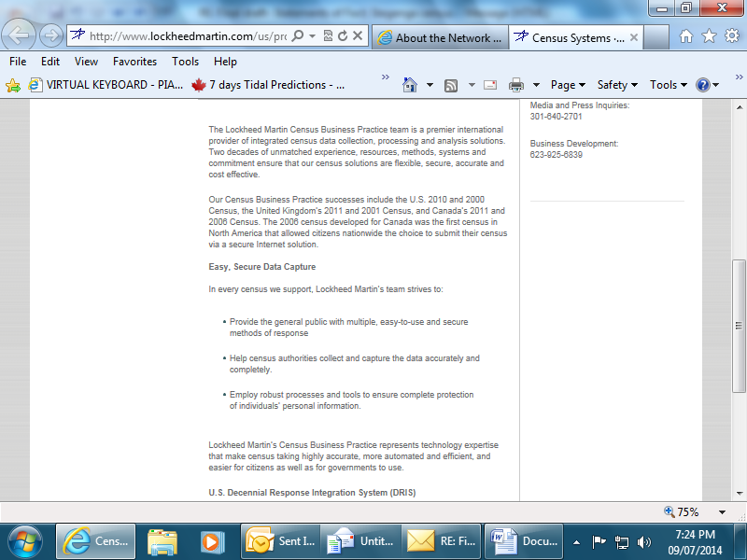Screen dimensions: 747x560
Task: Open the Help menu
Action: [x=225, y=62]
